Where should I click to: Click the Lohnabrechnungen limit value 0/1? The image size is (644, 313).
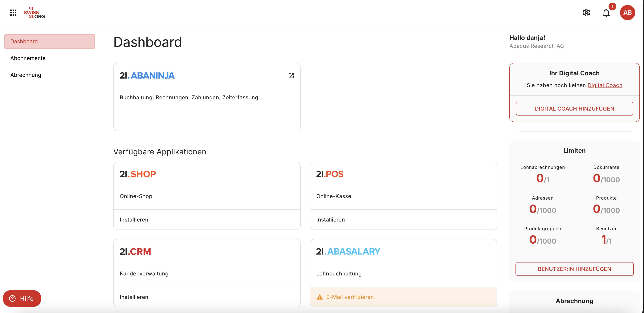pos(543,178)
